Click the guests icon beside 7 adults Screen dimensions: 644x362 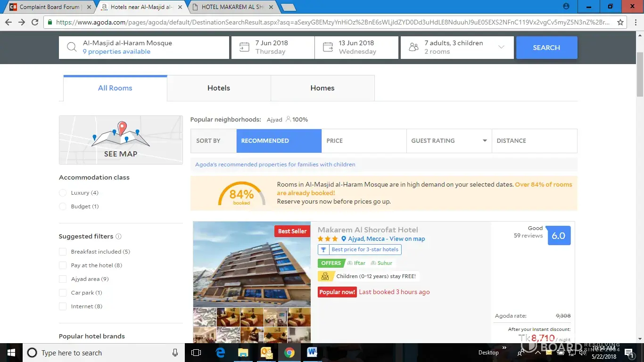(x=413, y=47)
